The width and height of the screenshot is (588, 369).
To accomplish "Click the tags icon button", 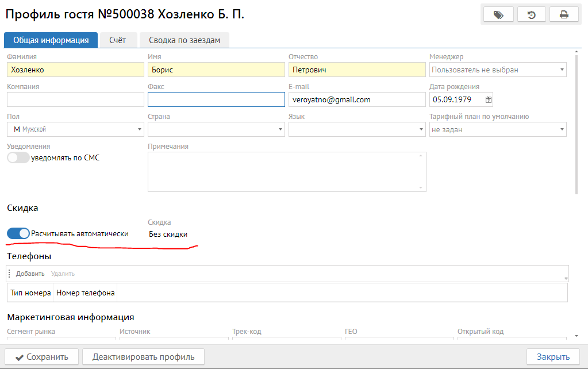I will click(498, 15).
